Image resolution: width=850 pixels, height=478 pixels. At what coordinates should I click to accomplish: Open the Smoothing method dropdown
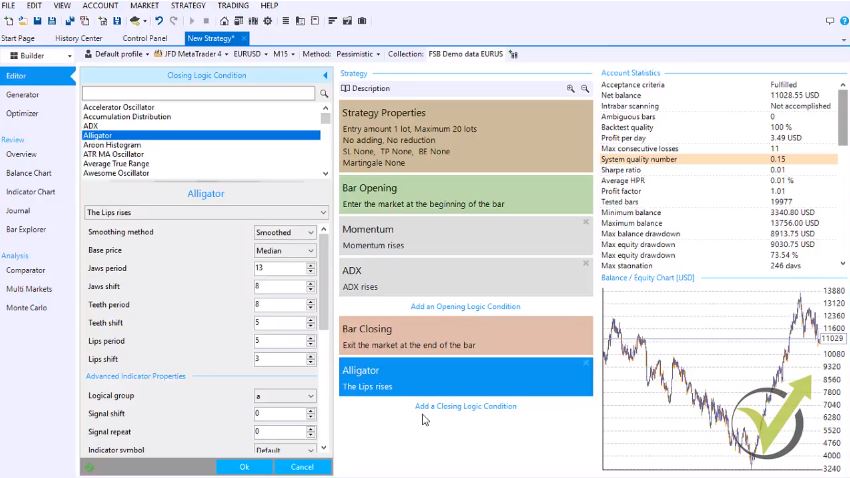click(285, 233)
